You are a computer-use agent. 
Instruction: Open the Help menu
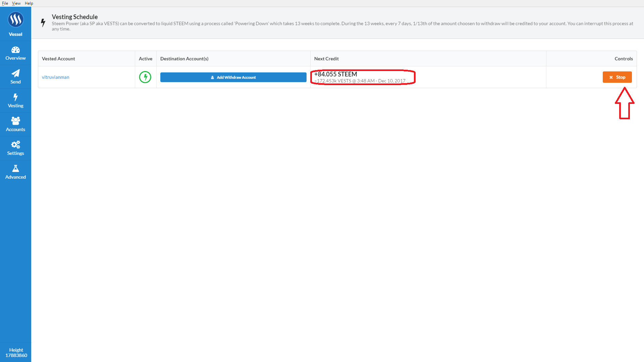[x=29, y=3]
